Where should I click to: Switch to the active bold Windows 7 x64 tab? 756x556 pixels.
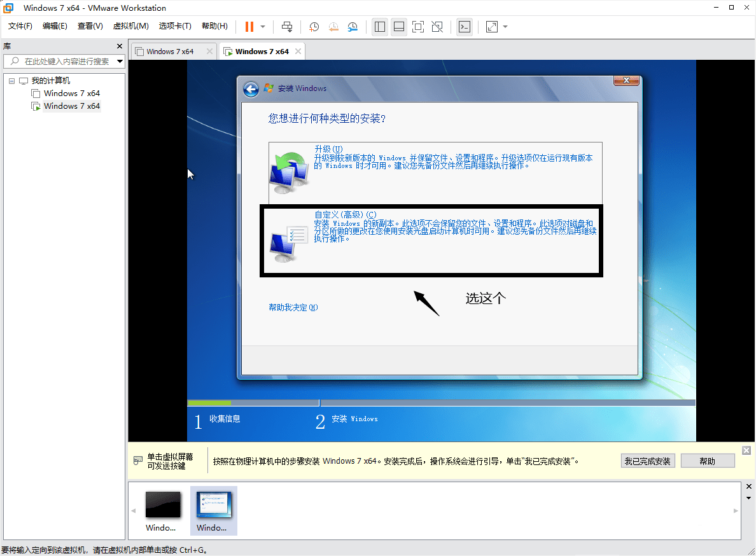262,52
